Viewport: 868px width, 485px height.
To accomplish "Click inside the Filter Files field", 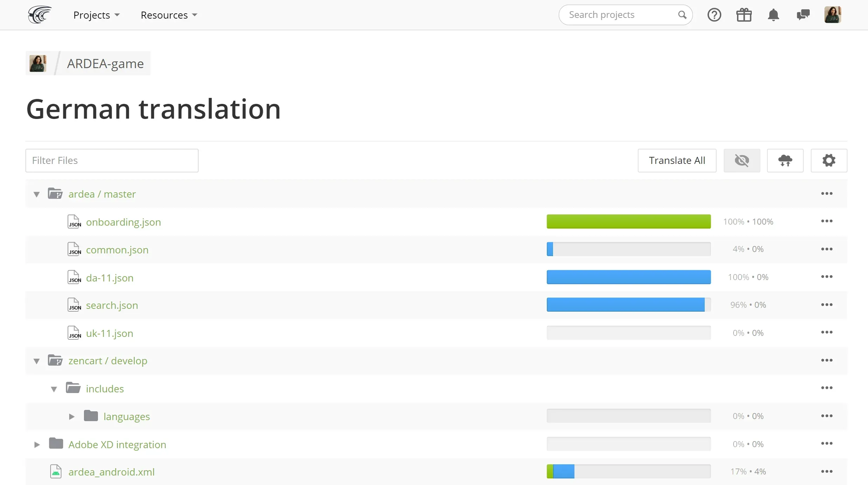I will pyautogui.click(x=112, y=160).
